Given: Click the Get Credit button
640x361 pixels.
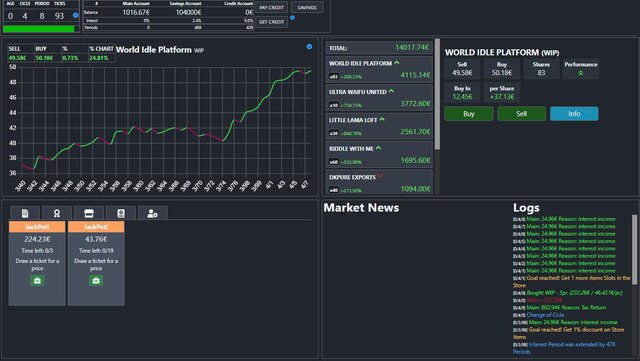Looking at the screenshot, I should click(x=271, y=22).
